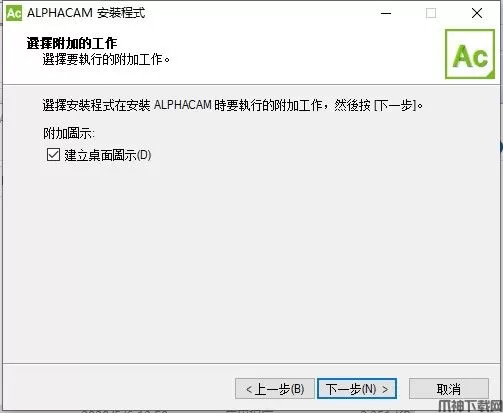This screenshot has height=413, width=503.
Task: Go back using the 上一步(B) button
Action: [275, 388]
